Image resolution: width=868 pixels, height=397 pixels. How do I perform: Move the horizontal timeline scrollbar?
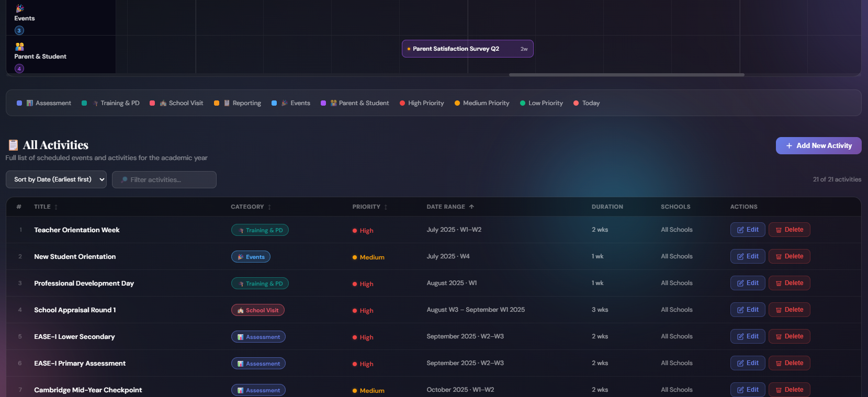626,75
